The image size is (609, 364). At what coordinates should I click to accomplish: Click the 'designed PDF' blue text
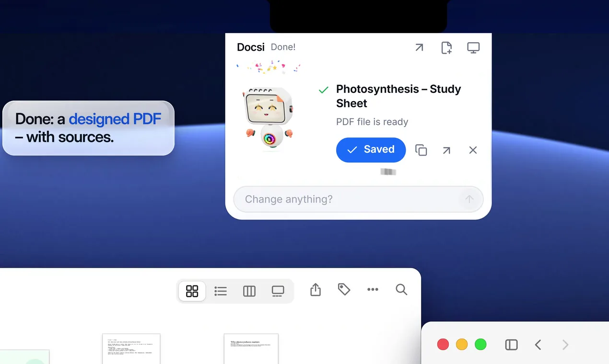click(115, 119)
